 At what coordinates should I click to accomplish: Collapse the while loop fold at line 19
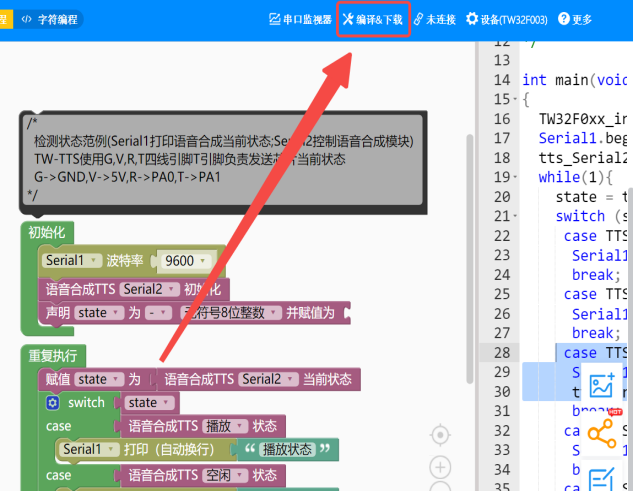click(515, 177)
